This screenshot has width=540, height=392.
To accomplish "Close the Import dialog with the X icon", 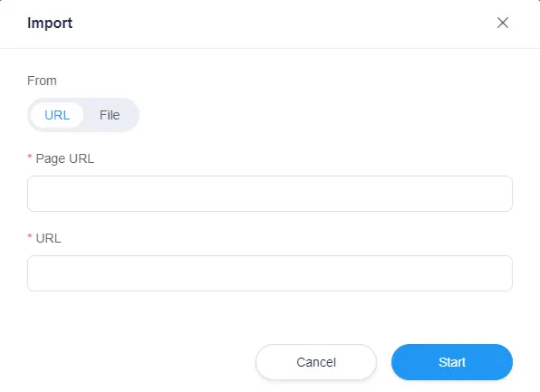I will (x=503, y=23).
